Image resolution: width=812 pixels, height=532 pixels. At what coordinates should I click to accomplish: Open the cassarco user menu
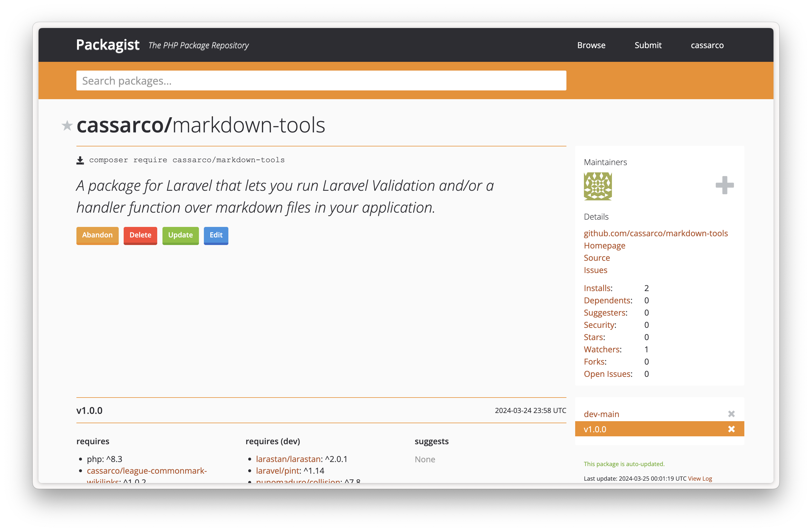pos(707,45)
